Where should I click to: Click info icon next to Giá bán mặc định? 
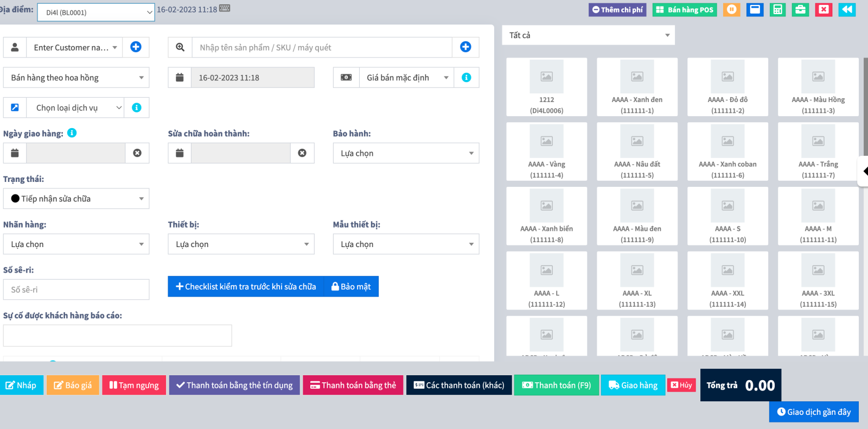(x=466, y=78)
